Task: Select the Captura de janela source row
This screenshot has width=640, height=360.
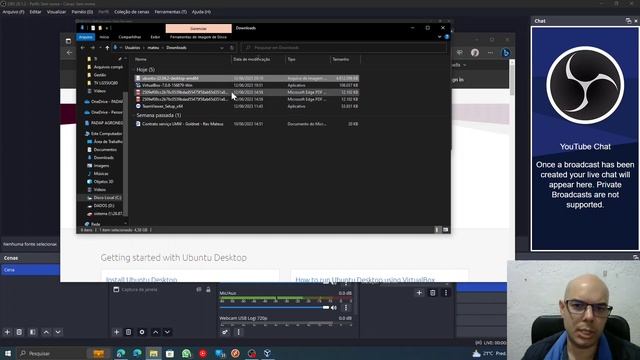Action: click(x=161, y=289)
